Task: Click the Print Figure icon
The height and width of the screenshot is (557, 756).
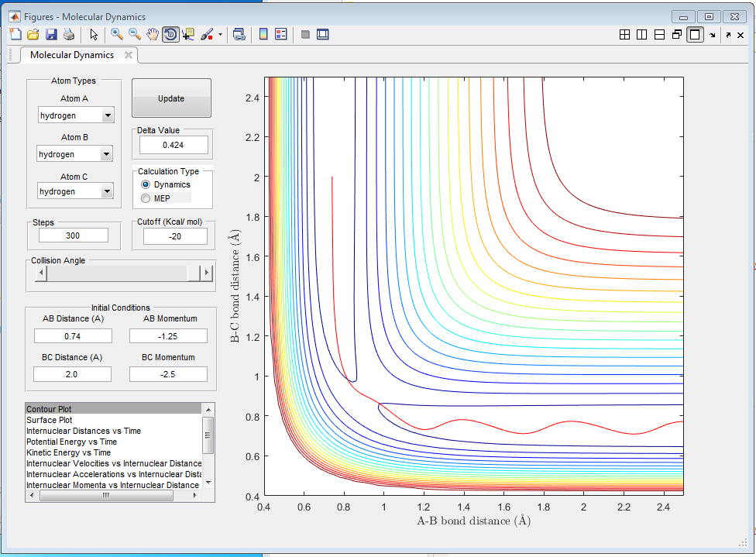Action: (x=69, y=34)
